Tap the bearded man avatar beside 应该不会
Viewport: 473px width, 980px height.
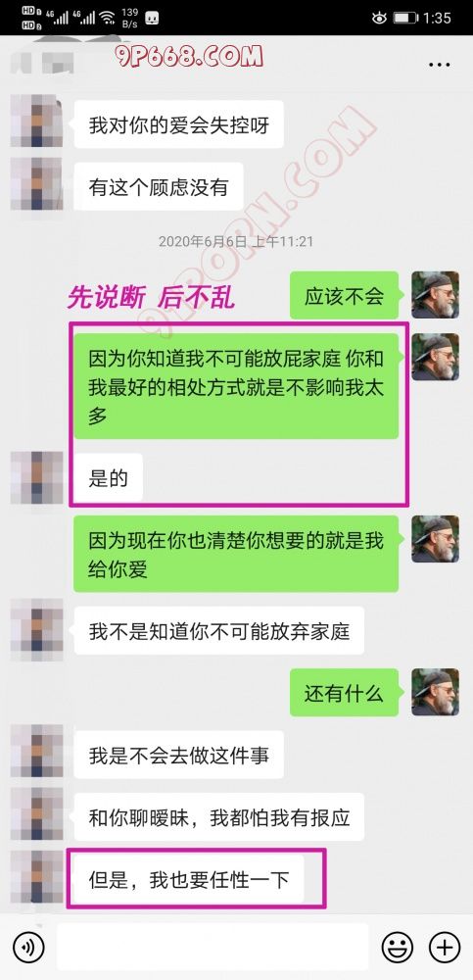(x=436, y=295)
